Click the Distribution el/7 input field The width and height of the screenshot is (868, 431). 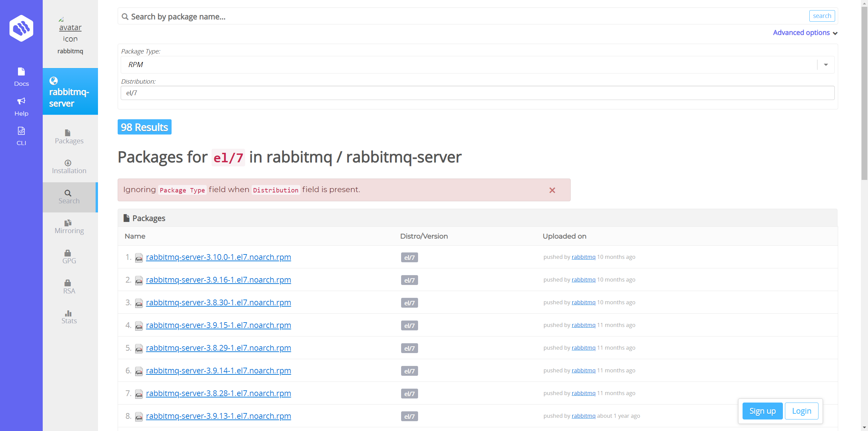[x=477, y=93]
